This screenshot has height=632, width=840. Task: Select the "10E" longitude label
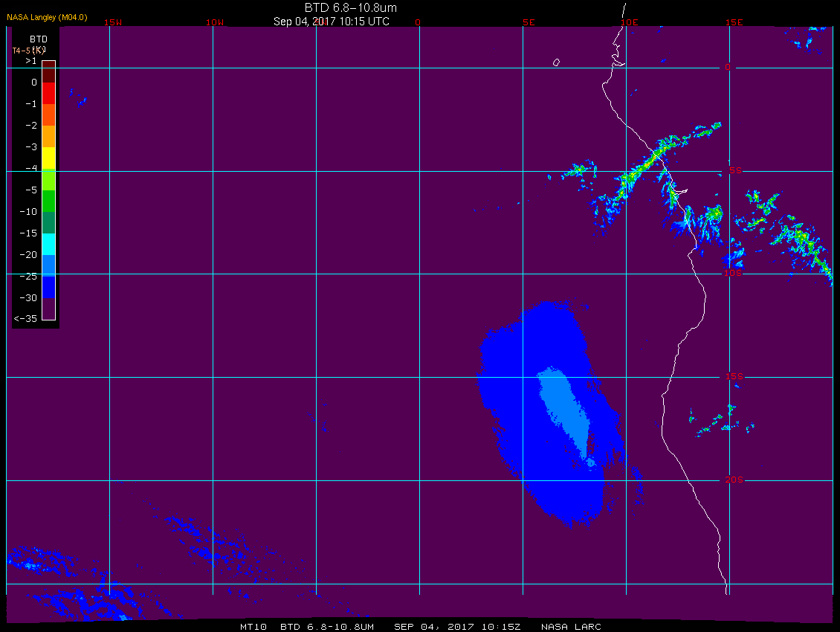(x=630, y=22)
